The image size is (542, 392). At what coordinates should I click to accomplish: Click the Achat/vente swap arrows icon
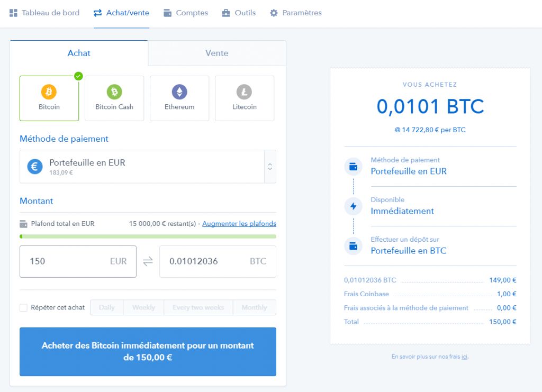coord(98,13)
